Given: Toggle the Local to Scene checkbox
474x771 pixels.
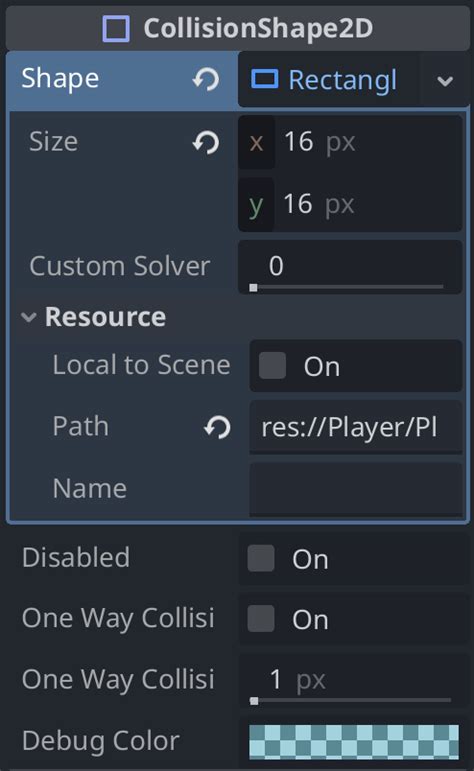Looking at the screenshot, I should tap(272, 365).
